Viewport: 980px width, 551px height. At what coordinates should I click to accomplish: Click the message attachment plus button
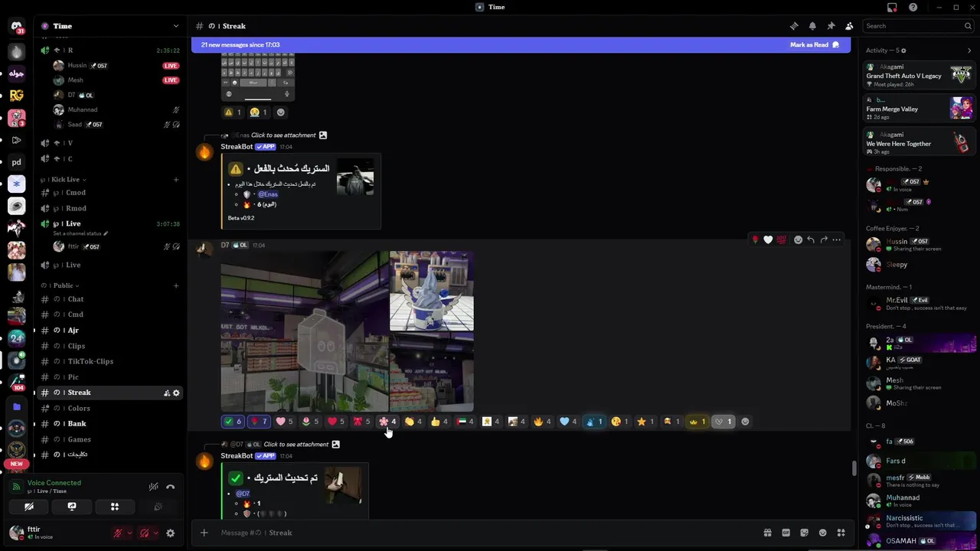click(204, 533)
